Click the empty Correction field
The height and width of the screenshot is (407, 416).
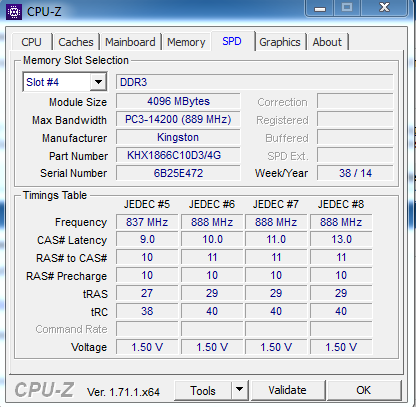355,101
